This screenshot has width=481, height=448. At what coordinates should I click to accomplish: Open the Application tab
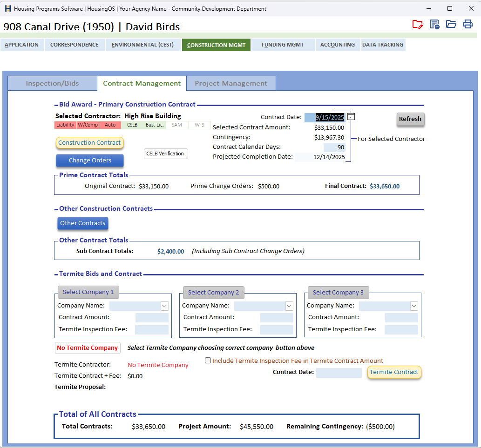(22, 45)
